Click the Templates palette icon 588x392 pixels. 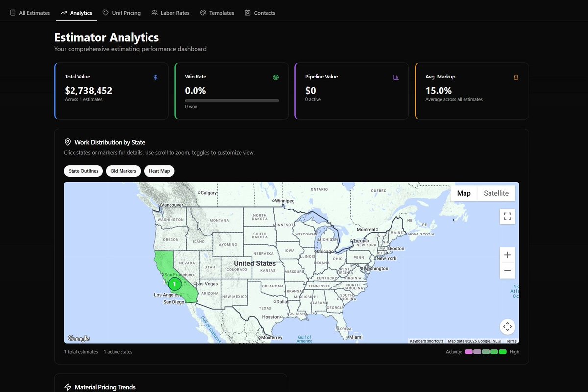click(203, 13)
